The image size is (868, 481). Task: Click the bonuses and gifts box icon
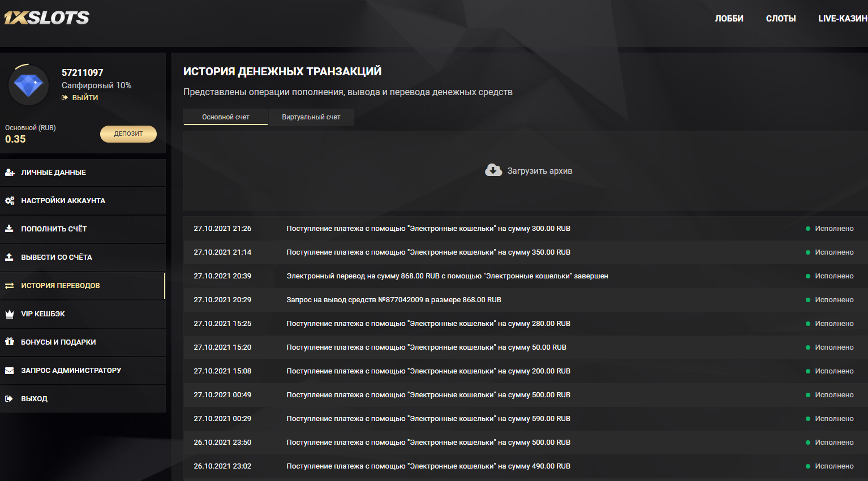(10, 342)
